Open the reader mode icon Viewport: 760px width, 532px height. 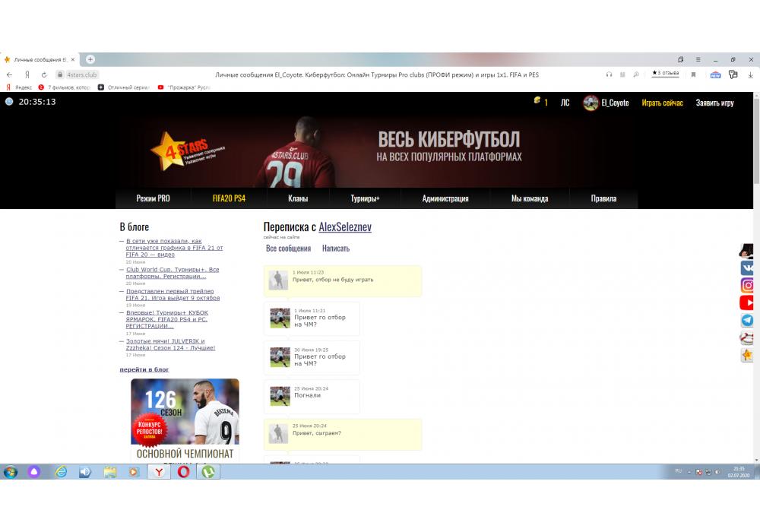[x=622, y=74]
